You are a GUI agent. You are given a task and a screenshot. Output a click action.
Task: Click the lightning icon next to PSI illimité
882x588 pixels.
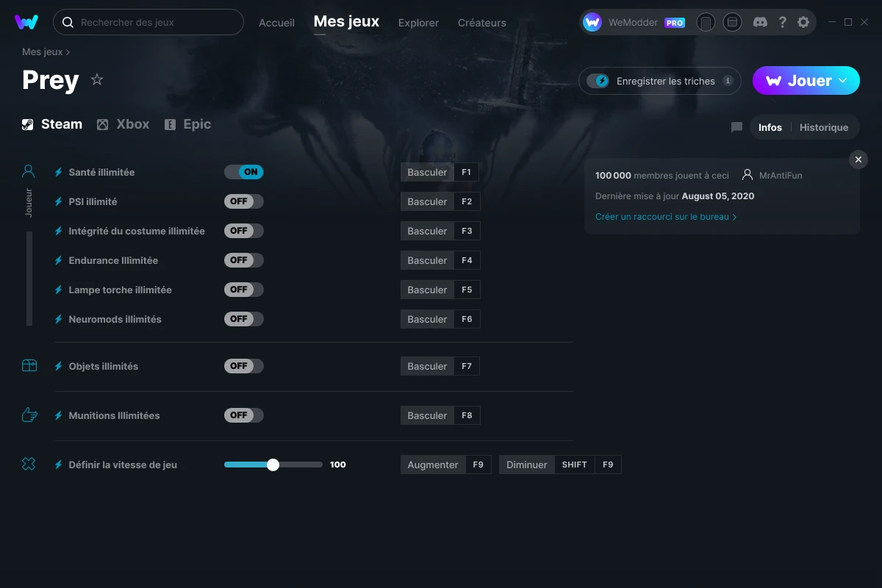tap(59, 201)
